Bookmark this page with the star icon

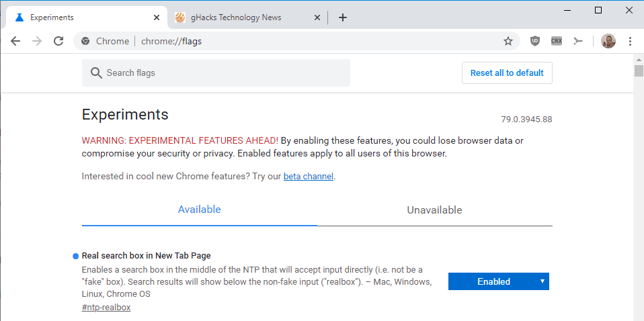tap(508, 41)
